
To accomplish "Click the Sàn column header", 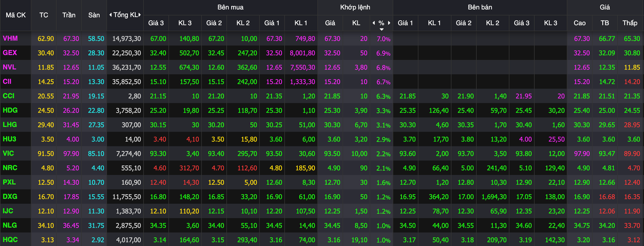I will [94, 15].
